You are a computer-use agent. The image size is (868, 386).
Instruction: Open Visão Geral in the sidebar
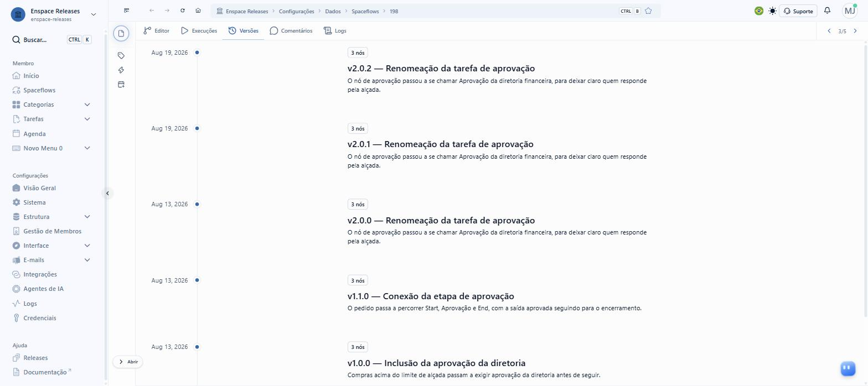point(39,188)
